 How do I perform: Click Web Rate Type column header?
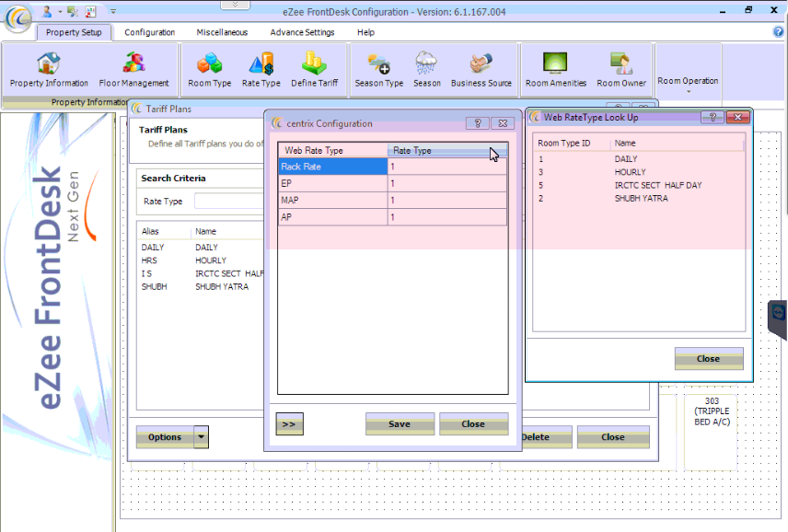click(x=332, y=150)
